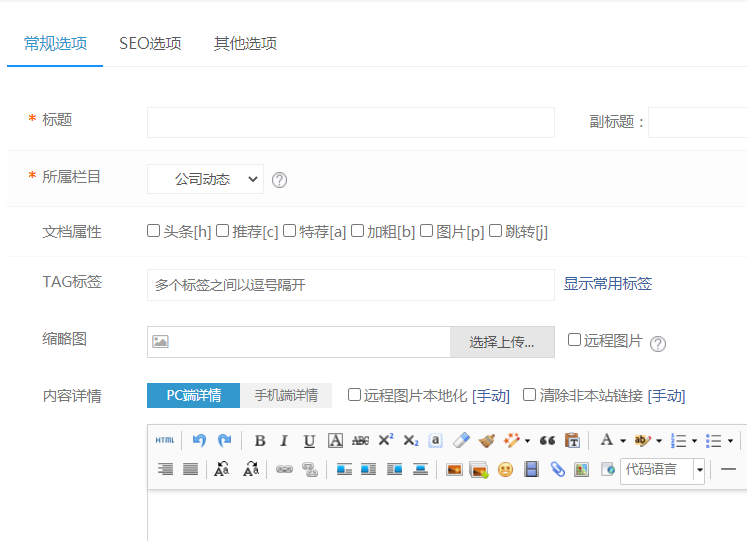Open the font color dropdown arrow

click(623, 441)
